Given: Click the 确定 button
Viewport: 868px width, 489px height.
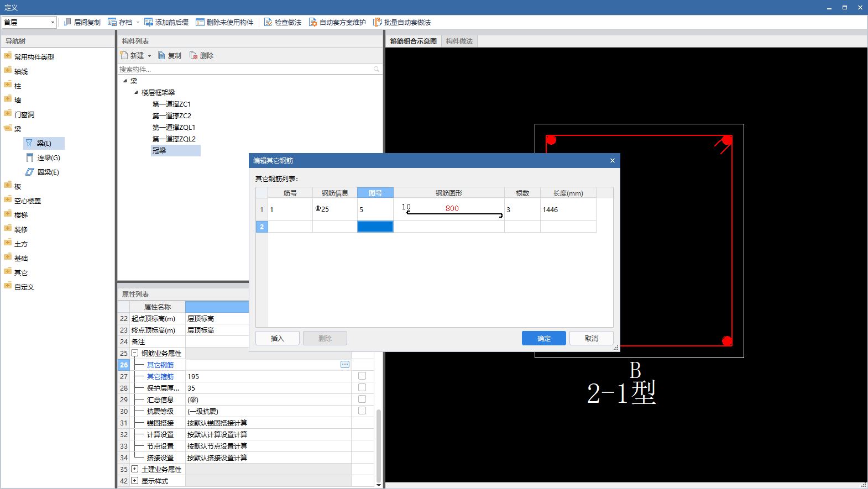Looking at the screenshot, I should click(x=544, y=338).
